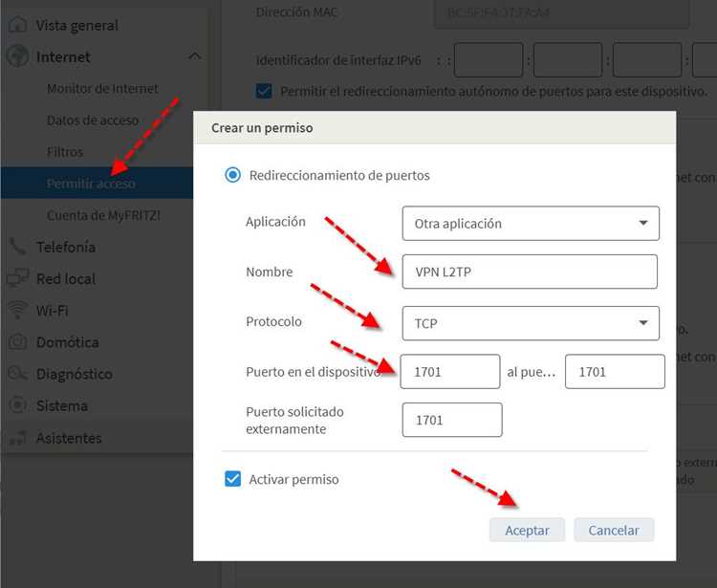Open Domótica menu item
This screenshot has width=717, height=588.
[x=68, y=342]
